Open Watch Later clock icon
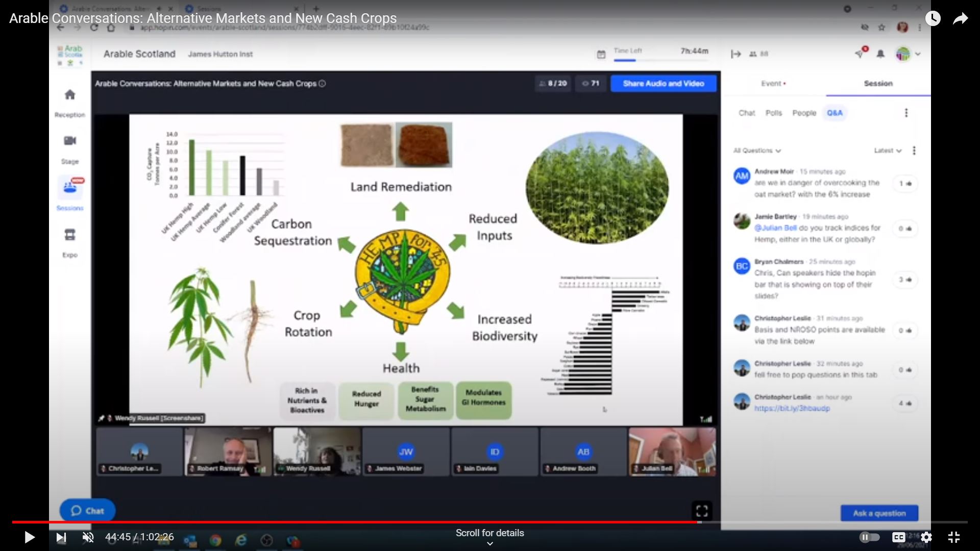 933,18
